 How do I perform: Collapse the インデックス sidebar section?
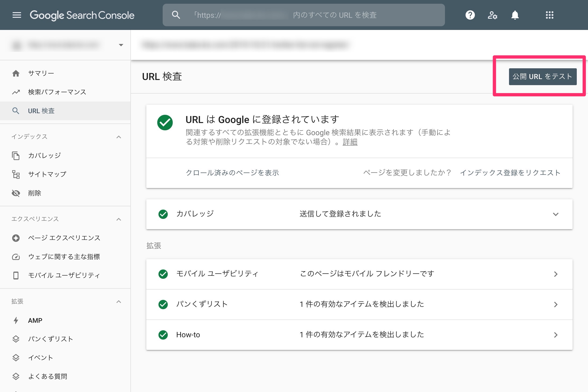(x=119, y=137)
